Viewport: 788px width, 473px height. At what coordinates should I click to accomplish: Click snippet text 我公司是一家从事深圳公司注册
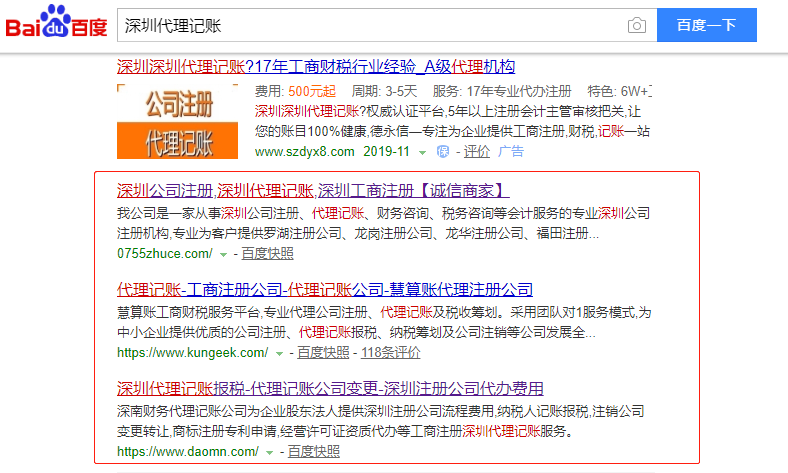click(208, 213)
